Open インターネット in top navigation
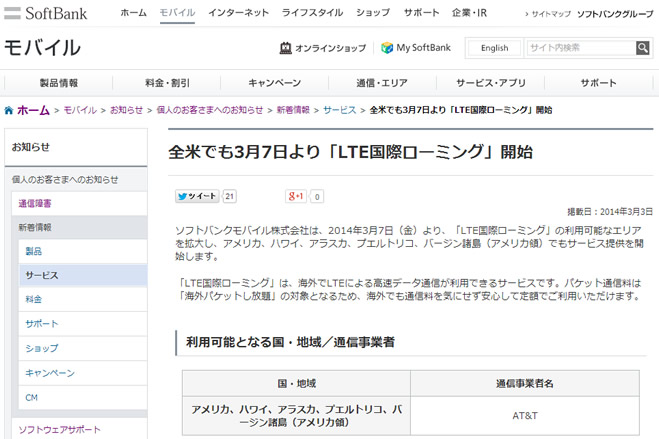The image size is (659, 439). coord(239,13)
